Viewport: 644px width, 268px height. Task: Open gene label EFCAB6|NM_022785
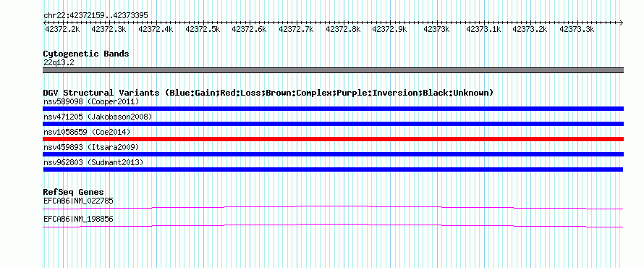pos(78,201)
